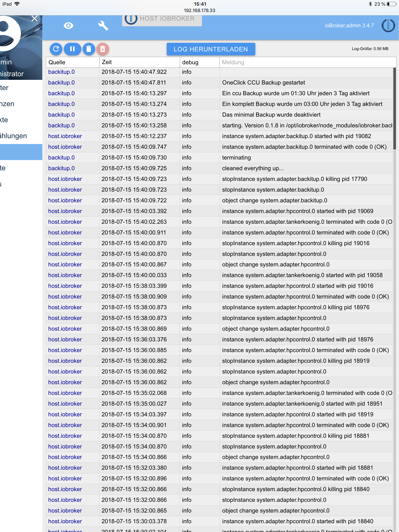Close the side menu with X

[x=35, y=18]
